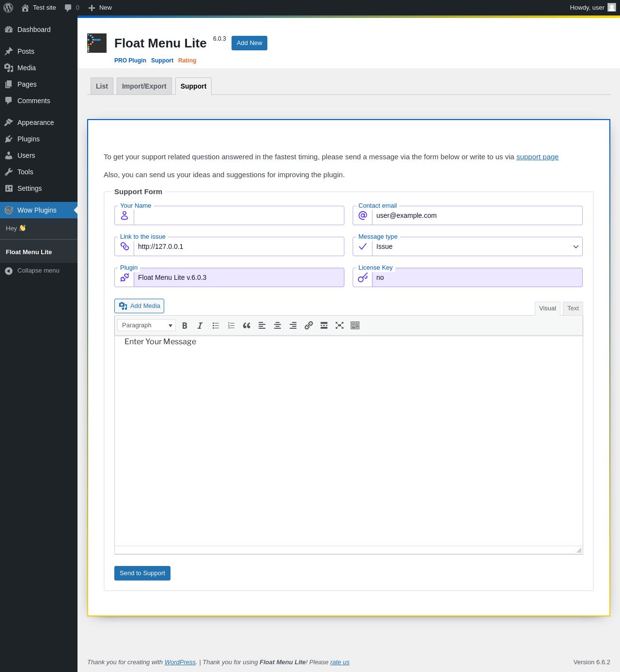This screenshot has width=620, height=672.
Task: Switch editor to Text mode
Action: 573,308
